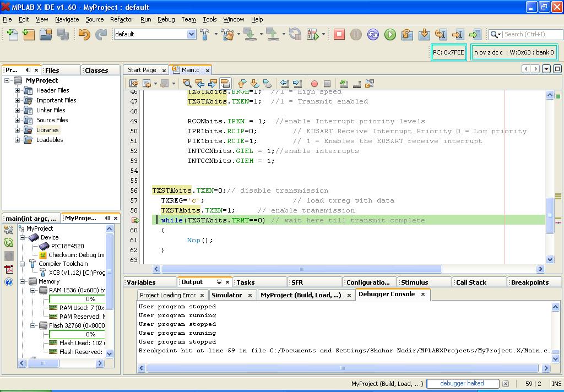Open dashboard help question-mark icon

pyautogui.click(x=9, y=281)
